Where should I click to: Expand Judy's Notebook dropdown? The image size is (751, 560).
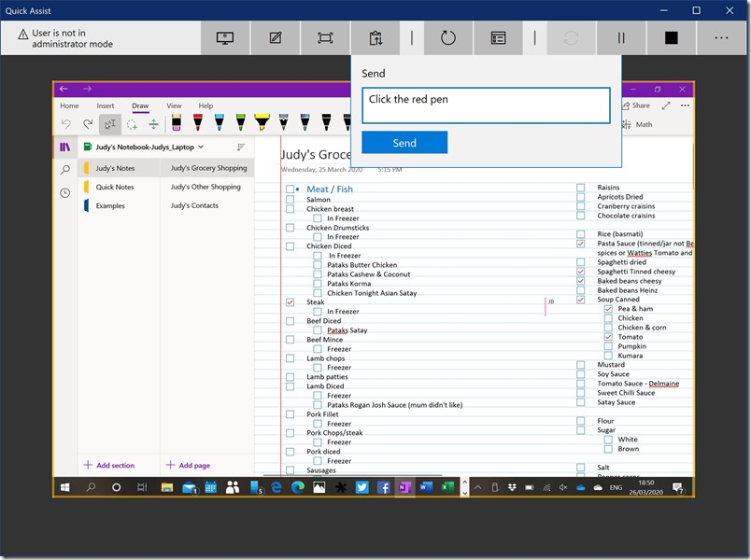click(201, 147)
